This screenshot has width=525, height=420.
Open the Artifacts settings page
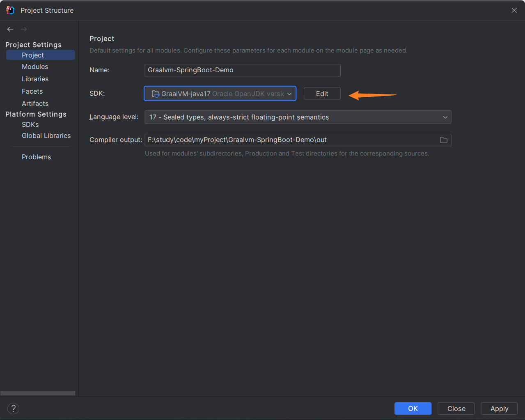35,103
